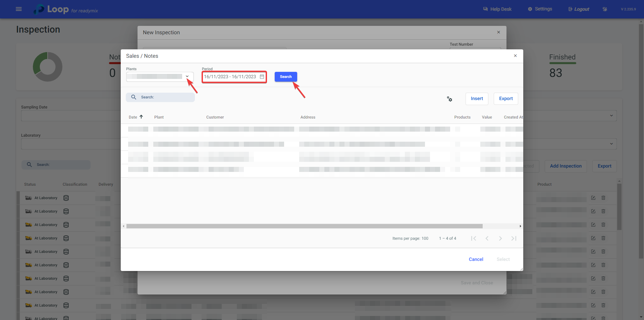
Task: Click the magnifier icon in Sales search
Action: 133,97
